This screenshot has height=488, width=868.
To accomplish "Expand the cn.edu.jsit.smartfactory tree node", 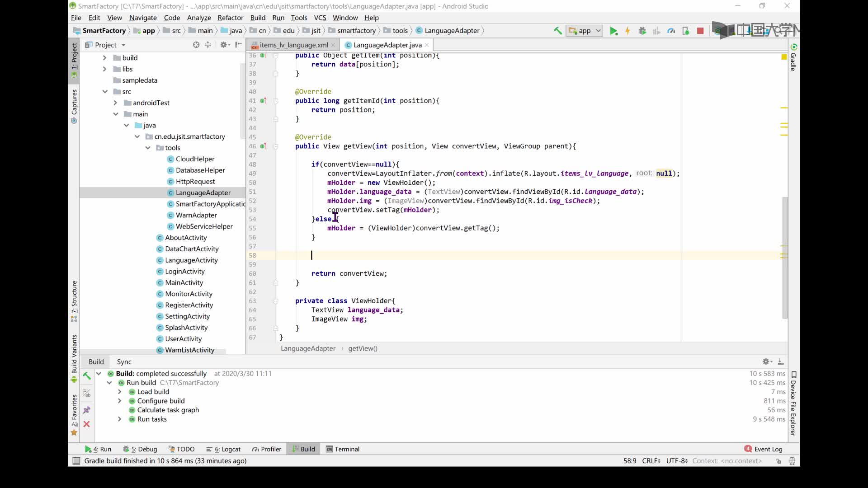I will (137, 136).
